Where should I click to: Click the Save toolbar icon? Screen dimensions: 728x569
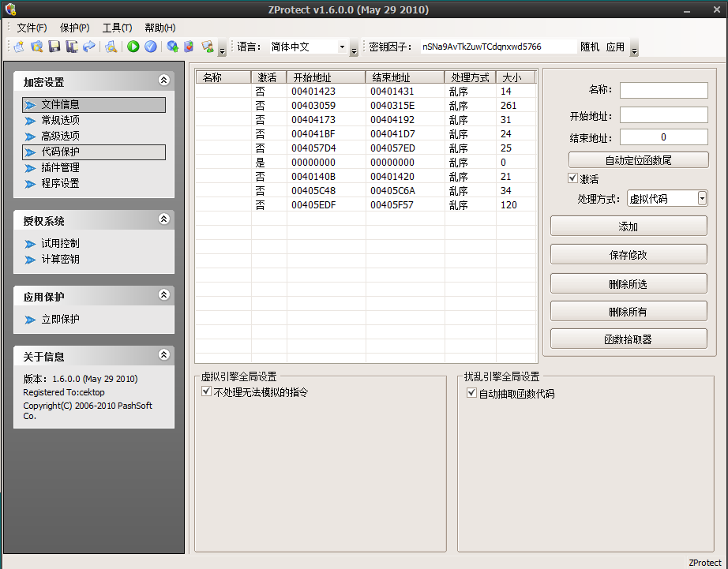[54, 47]
